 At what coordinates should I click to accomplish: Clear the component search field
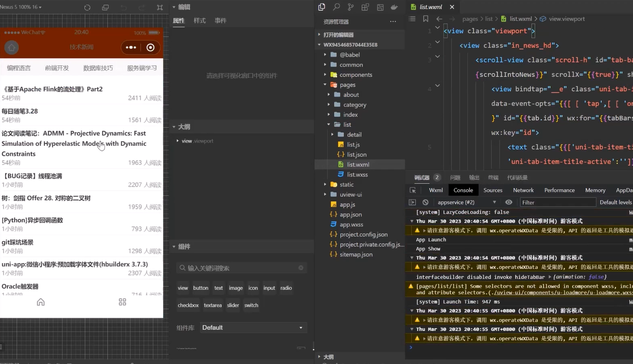click(x=301, y=268)
